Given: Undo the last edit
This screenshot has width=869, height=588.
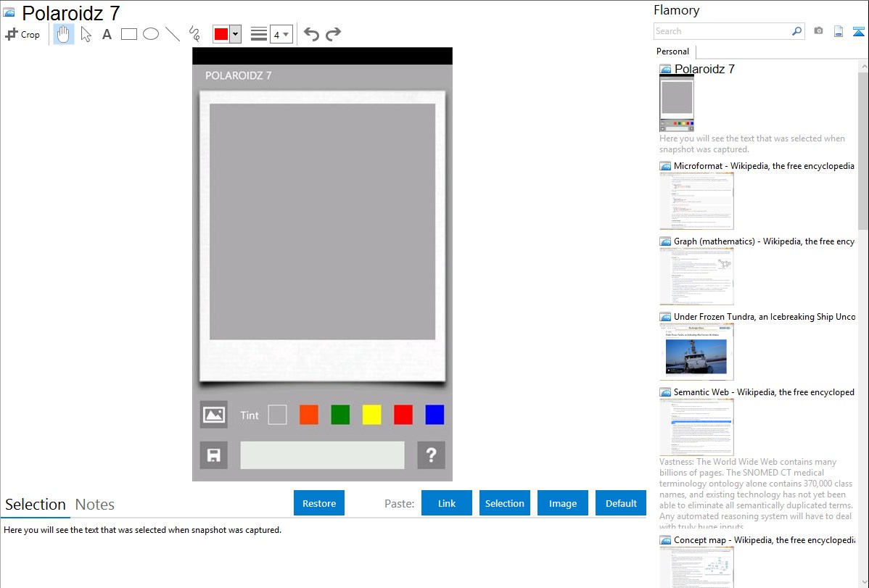Looking at the screenshot, I should pyautogui.click(x=311, y=34).
